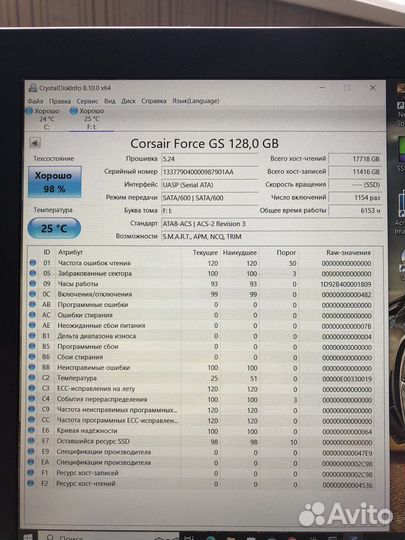Click status dot of C2 Температура row
The image size is (405, 540).
(32, 377)
